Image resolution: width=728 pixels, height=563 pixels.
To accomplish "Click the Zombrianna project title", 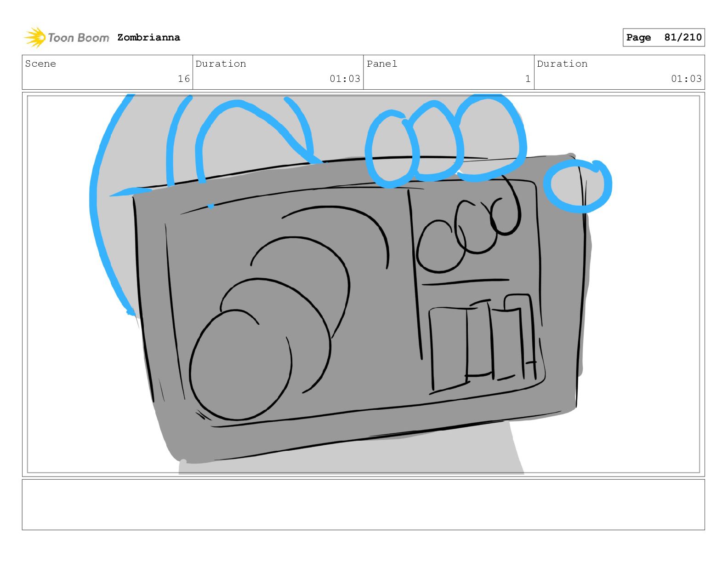I will click(148, 37).
